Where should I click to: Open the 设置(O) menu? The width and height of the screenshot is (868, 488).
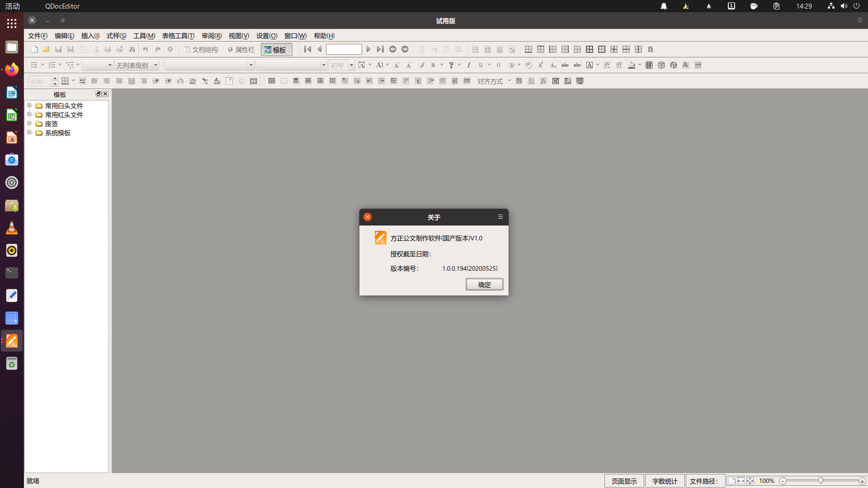(267, 36)
